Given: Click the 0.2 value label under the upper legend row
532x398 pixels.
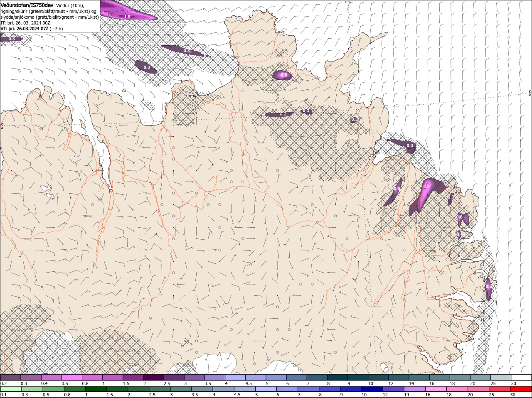Looking at the screenshot, I should coord(3,383).
